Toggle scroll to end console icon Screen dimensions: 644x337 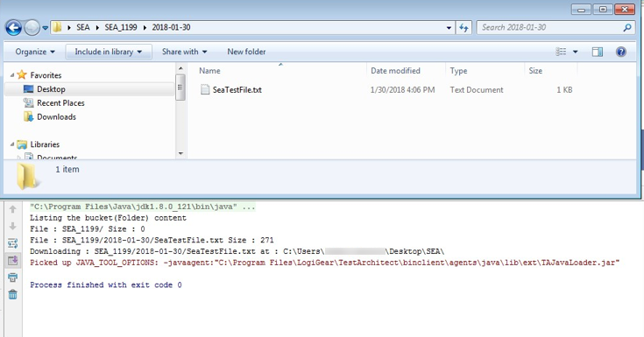[13, 260]
